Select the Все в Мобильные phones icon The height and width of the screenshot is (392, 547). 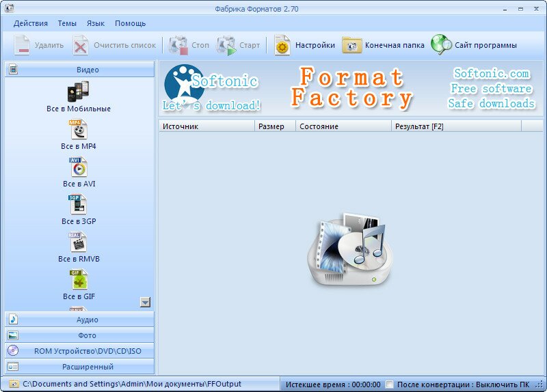point(78,92)
